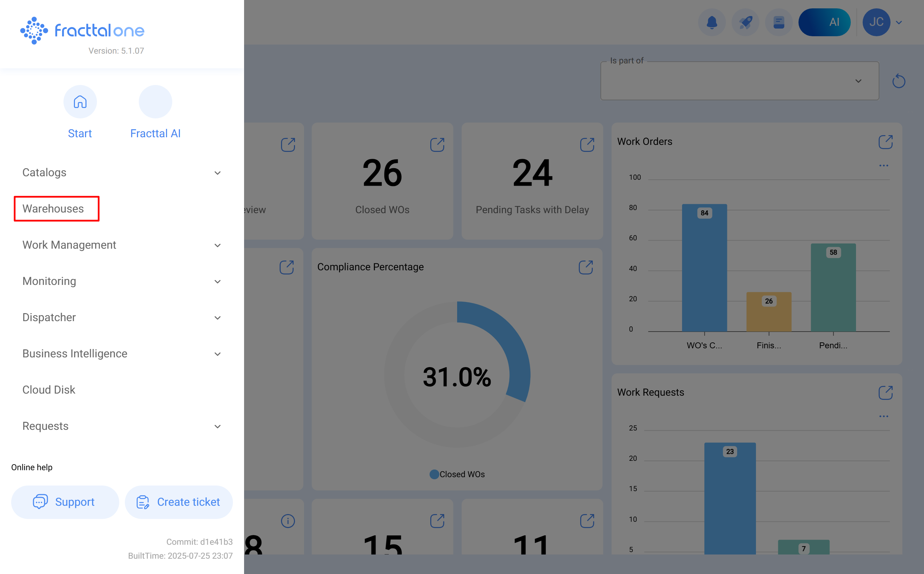Click the info icon on the bottom card
The image size is (924, 574).
[288, 521]
